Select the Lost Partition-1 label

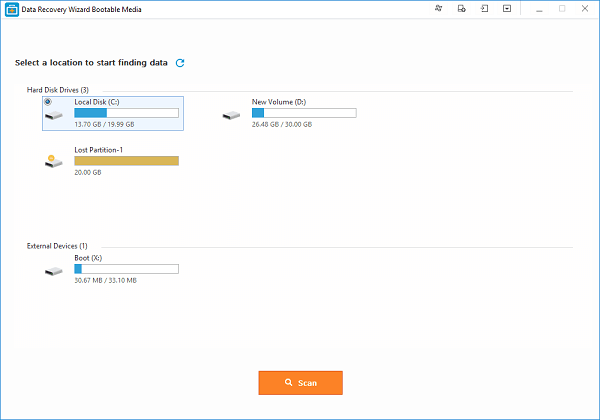99,149
